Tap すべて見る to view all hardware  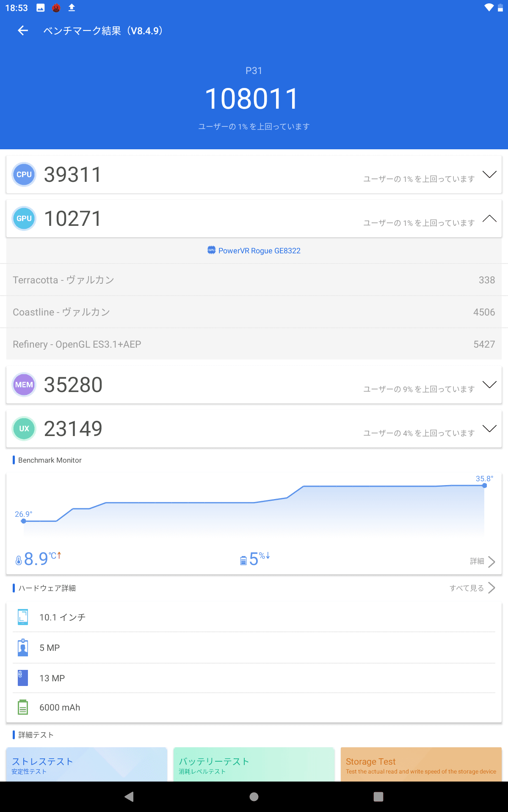point(472,588)
